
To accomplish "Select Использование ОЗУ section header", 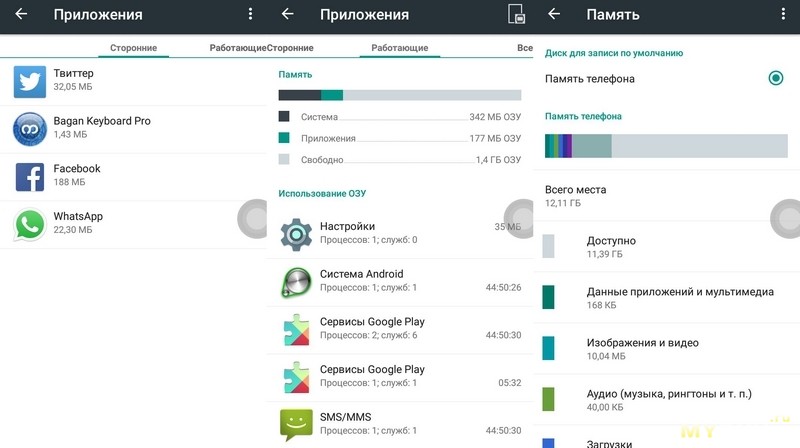I will 322,193.
